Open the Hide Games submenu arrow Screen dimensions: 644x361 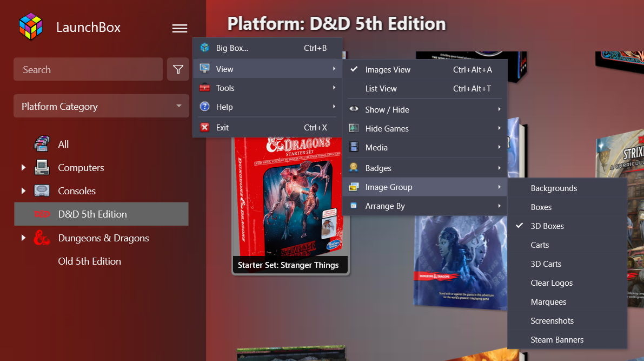[499, 128]
